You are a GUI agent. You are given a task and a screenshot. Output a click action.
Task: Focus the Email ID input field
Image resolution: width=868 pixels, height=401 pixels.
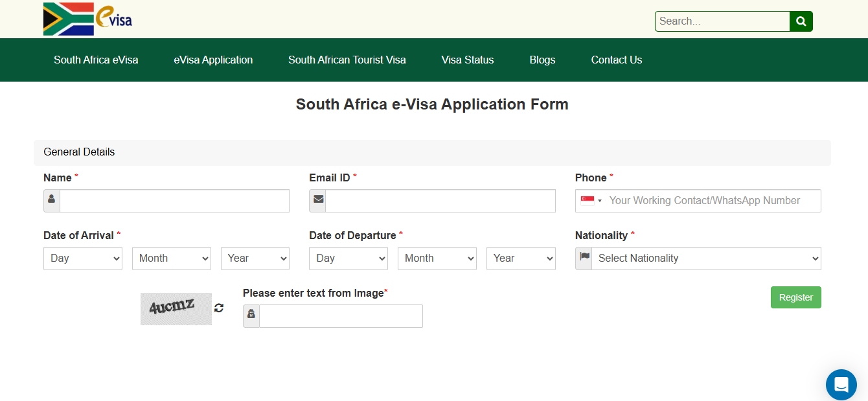tap(440, 201)
